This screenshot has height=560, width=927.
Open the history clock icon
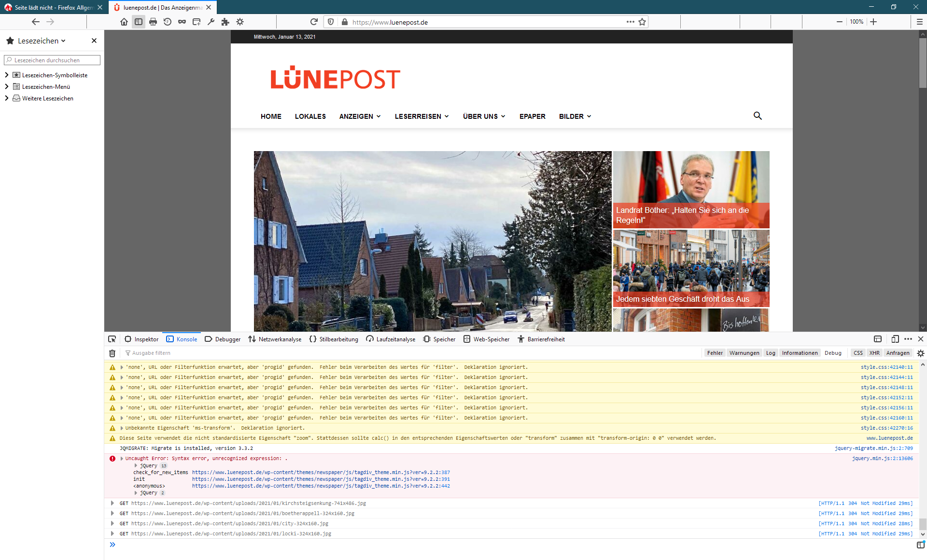(168, 22)
